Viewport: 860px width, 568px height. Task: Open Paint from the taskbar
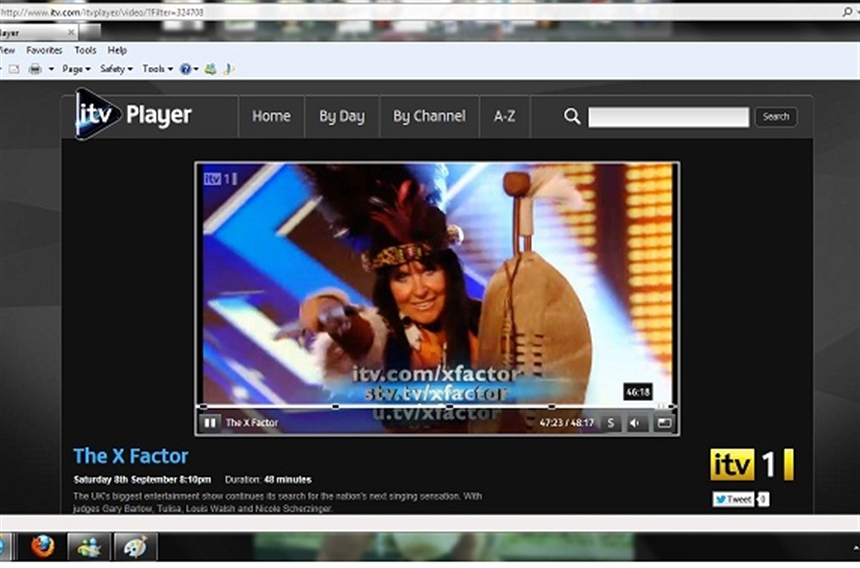[x=135, y=547]
